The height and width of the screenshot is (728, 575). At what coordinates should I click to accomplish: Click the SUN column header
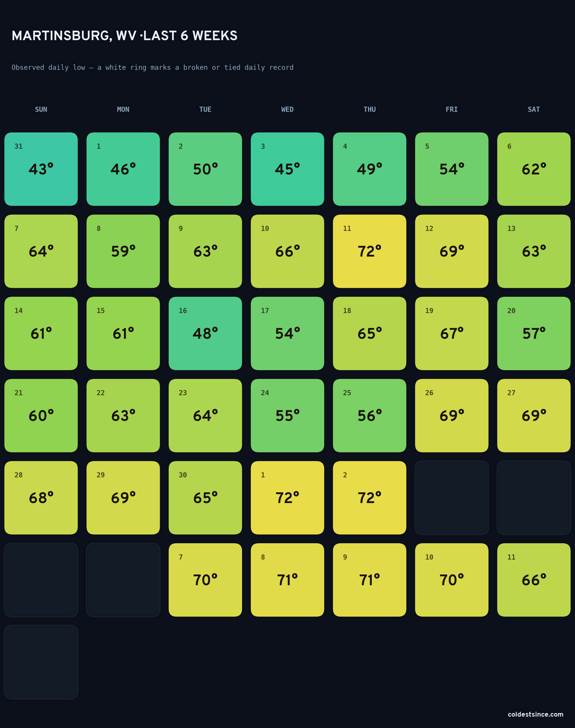click(x=41, y=109)
